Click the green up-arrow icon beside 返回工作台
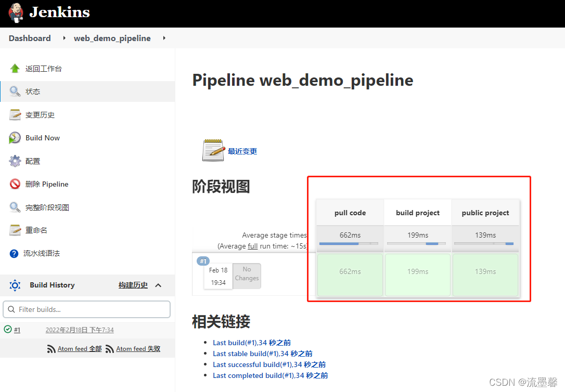 (x=15, y=69)
